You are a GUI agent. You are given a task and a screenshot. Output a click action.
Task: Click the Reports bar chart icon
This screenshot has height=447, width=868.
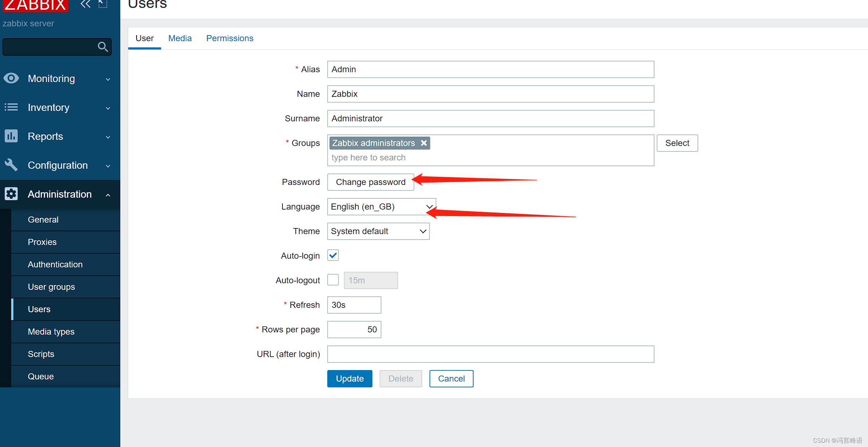tap(11, 136)
